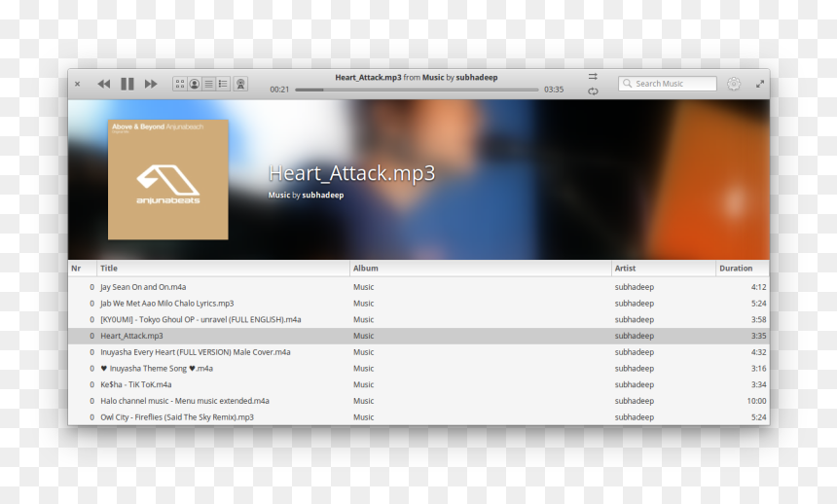
Task: Click the anjunabeats album cover art
Action: click(x=168, y=179)
